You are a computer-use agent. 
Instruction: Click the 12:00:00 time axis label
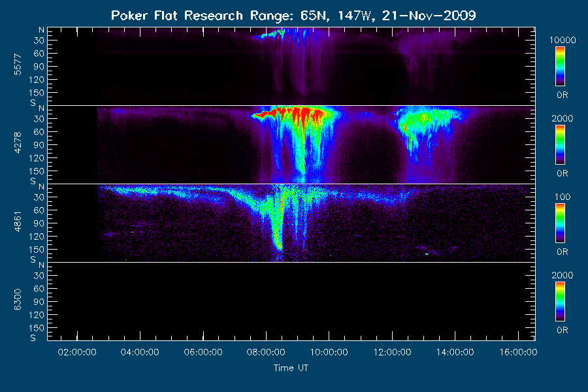pyautogui.click(x=392, y=352)
